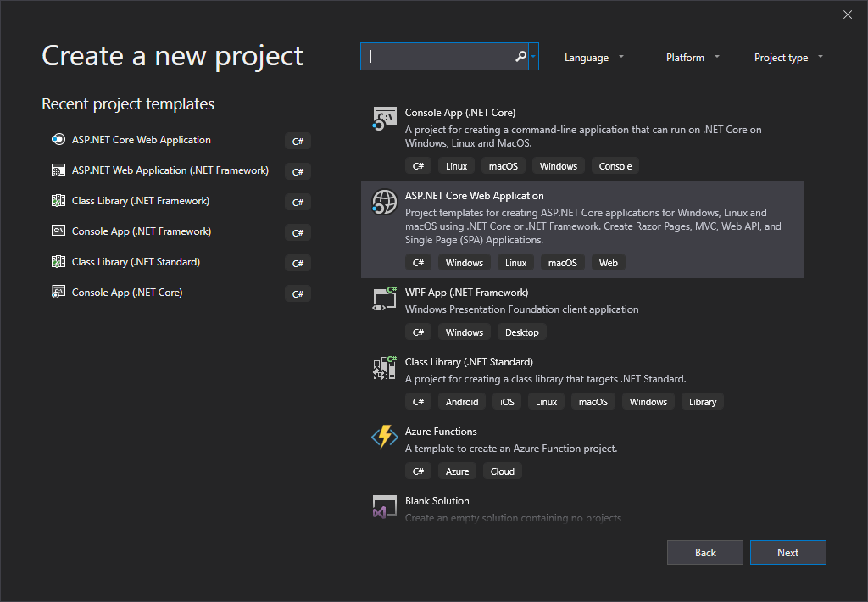Image resolution: width=868 pixels, height=602 pixels.
Task: Click recent Class Library (.NET Standard) icon
Action: (58, 261)
